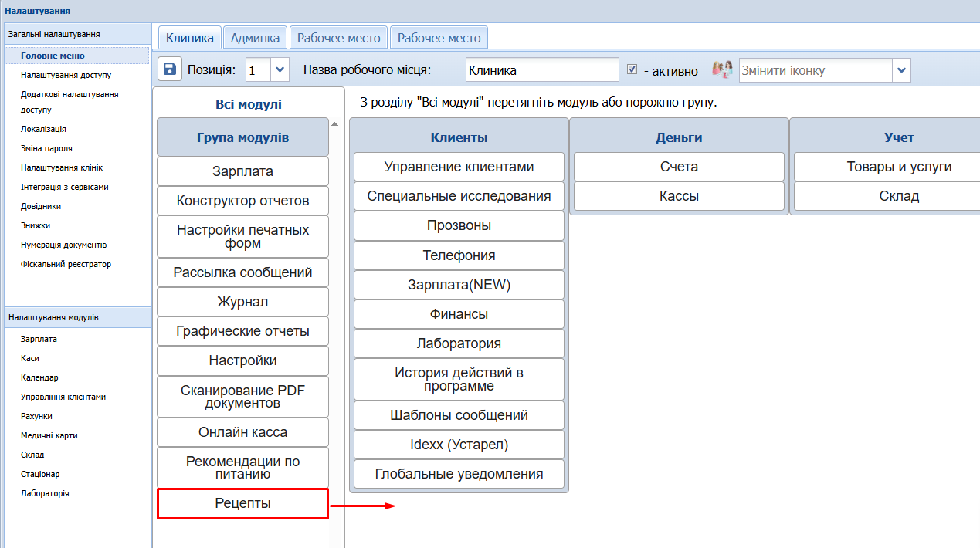980x548 pixels.
Task: Toggle the 'активно' checkbox
Action: click(x=632, y=69)
